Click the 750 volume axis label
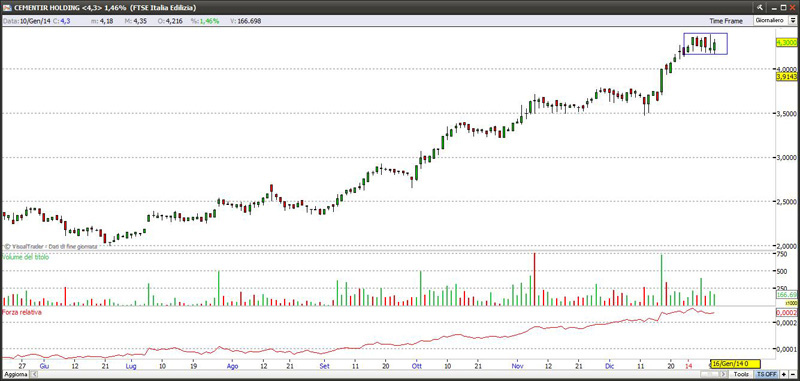Screen dimensions: 800x381 coord(782,255)
